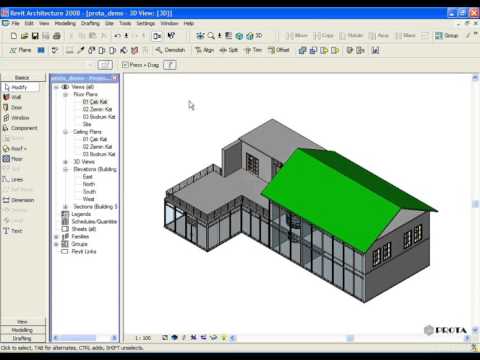480x360 pixels.
Task: Select the Window tool
Action: coord(16,118)
